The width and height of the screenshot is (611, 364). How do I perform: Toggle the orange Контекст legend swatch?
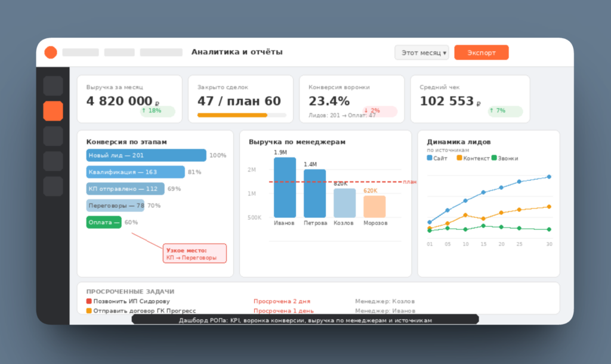(459, 158)
